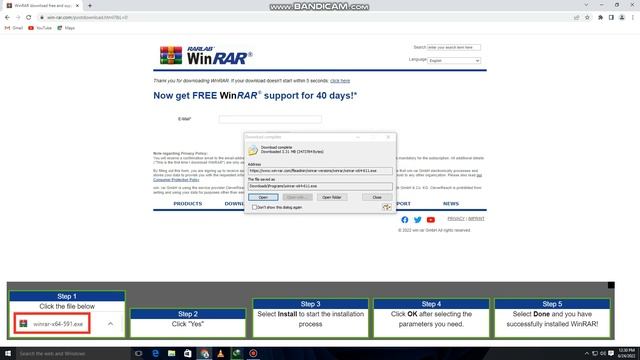The image size is (640, 360).
Task: Click the WinRAR logo on the page
Action: pos(206,55)
